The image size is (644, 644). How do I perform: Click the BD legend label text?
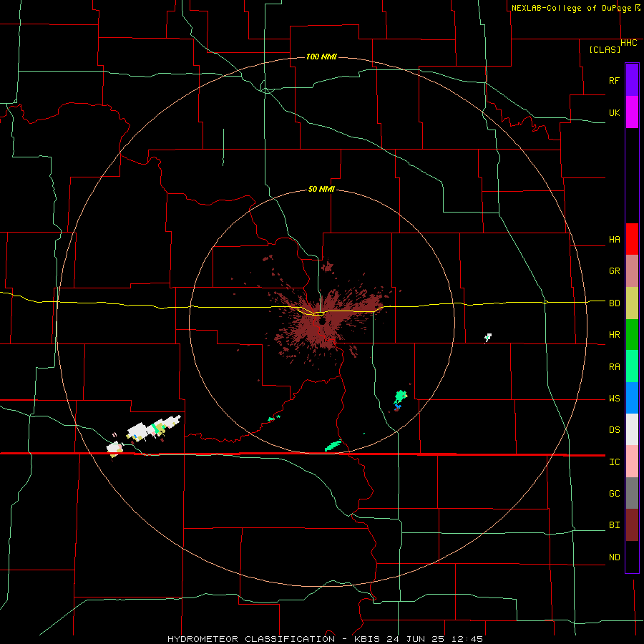point(615,303)
